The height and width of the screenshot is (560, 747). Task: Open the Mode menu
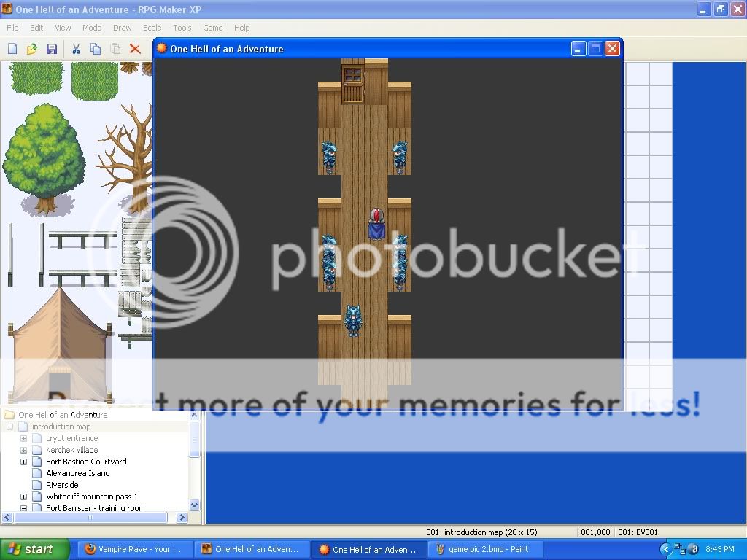click(91, 28)
